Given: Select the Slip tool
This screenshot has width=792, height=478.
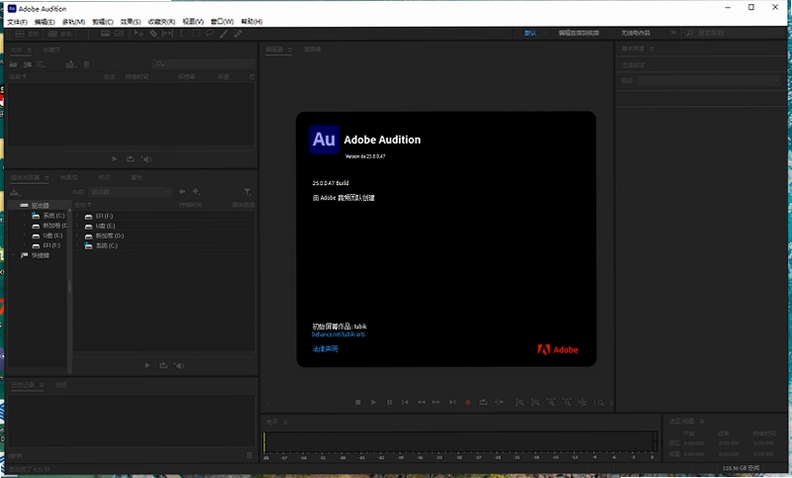Looking at the screenshot, I should click(167, 34).
